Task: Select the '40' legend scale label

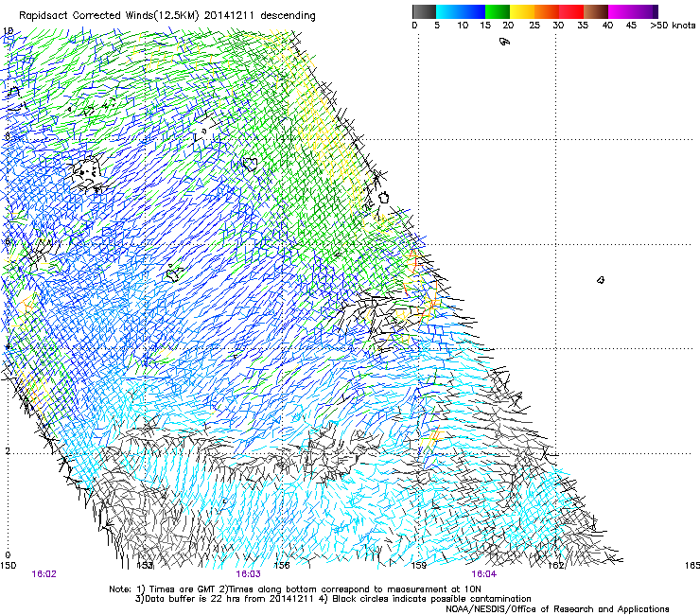Action: tap(607, 26)
